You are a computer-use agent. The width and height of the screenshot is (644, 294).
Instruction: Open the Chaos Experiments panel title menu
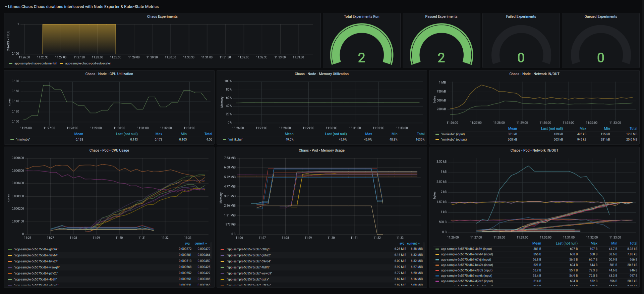point(162,16)
